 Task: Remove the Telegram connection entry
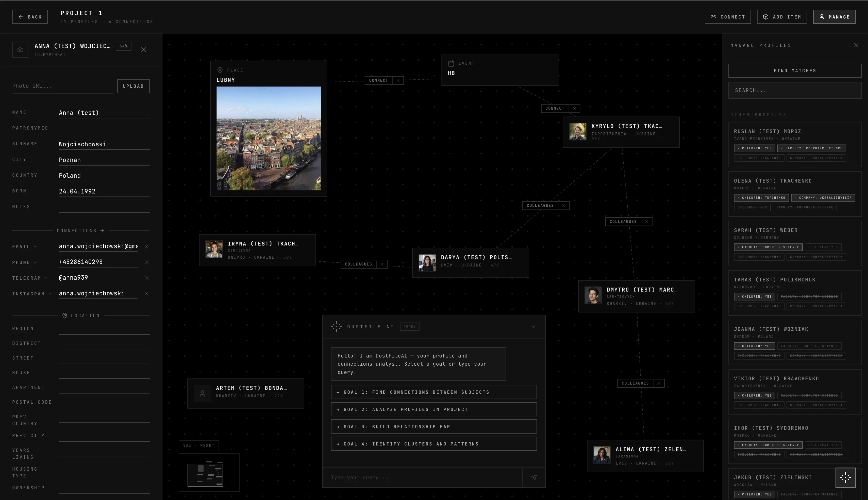coord(147,278)
